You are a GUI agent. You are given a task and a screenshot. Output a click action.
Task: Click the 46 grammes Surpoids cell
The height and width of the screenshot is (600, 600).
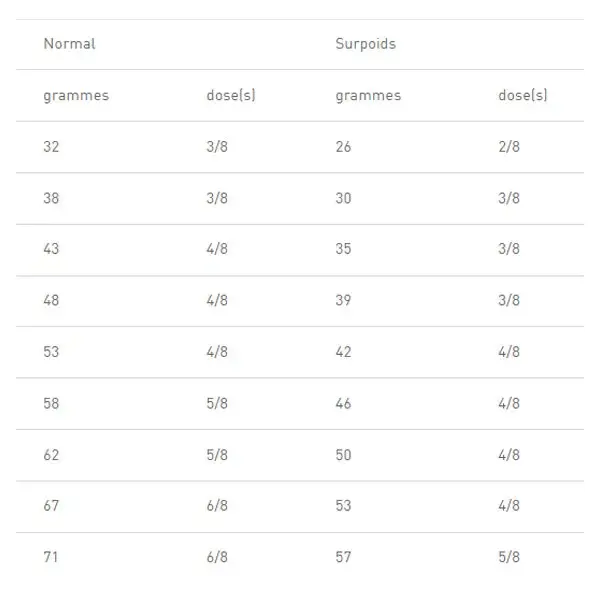(343, 404)
